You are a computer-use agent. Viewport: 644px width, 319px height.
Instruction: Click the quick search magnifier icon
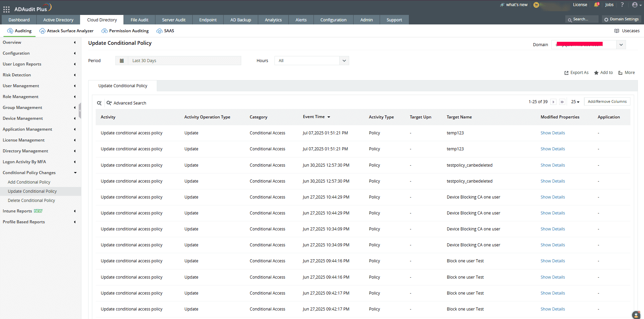click(99, 103)
